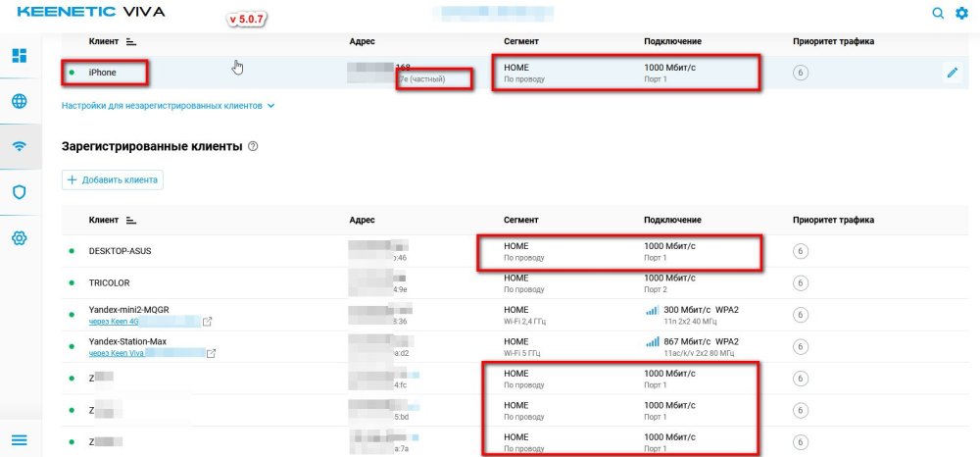Viewport: 980px width, 457px height.
Task: Click help icon next to Зарегистрированные клиенты
Action: (253, 146)
